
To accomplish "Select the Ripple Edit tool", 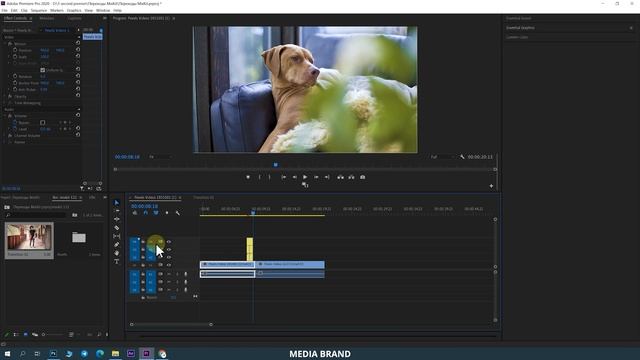I will (x=117, y=219).
